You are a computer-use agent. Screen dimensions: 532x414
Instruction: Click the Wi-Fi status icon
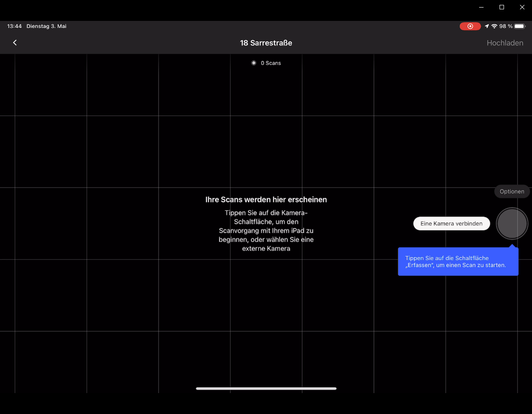coord(494,26)
